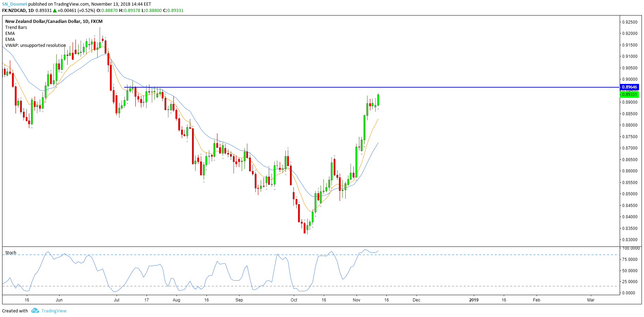Click the Stoch indicator label
The height and width of the screenshot is (317, 644).
pyautogui.click(x=11, y=253)
